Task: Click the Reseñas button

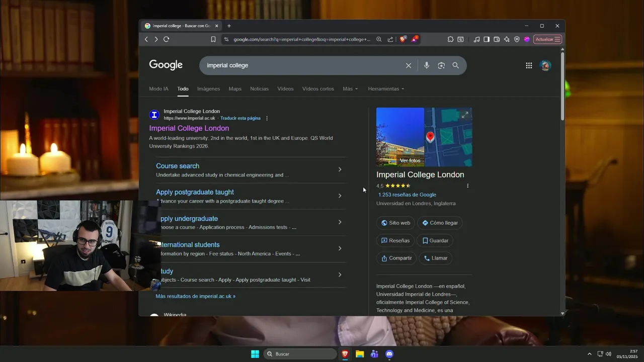Action: click(x=395, y=240)
